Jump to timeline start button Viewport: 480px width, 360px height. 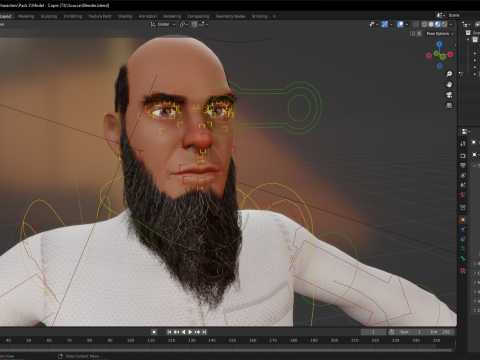click(x=169, y=332)
